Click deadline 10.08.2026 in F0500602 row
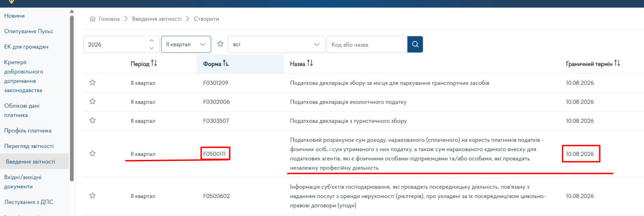Image resolution: width=644 pixels, height=216 pixels. (x=580, y=196)
